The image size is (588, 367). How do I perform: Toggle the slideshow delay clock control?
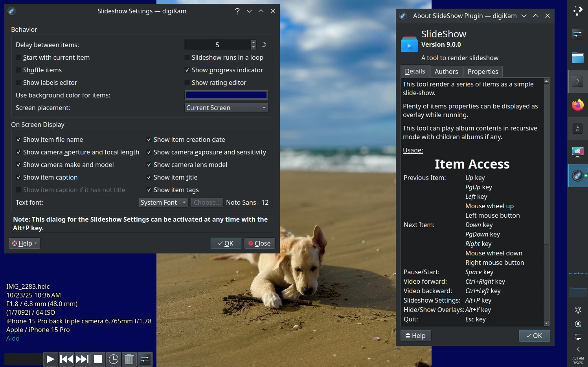pos(113,359)
